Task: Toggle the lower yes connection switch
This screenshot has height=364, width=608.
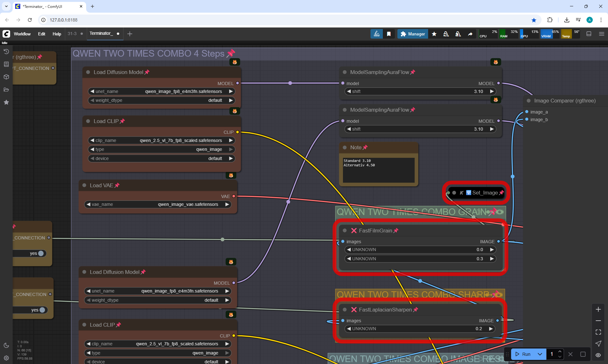Action: pos(42,310)
